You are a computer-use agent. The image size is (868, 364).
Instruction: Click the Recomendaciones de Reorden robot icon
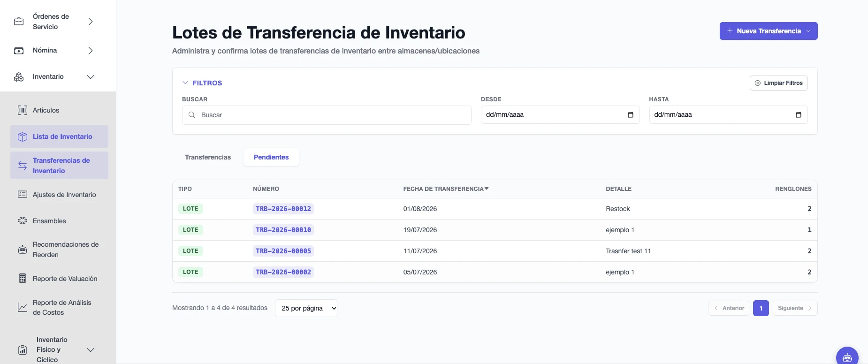(x=23, y=250)
